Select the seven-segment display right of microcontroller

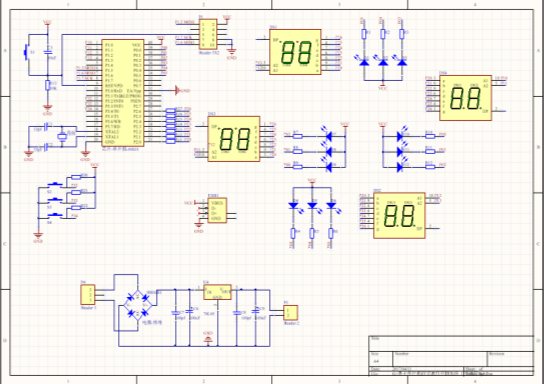(x=234, y=139)
